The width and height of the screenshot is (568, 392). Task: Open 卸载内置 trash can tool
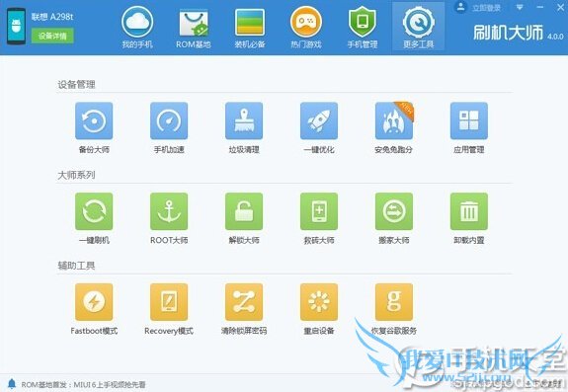(x=469, y=211)
